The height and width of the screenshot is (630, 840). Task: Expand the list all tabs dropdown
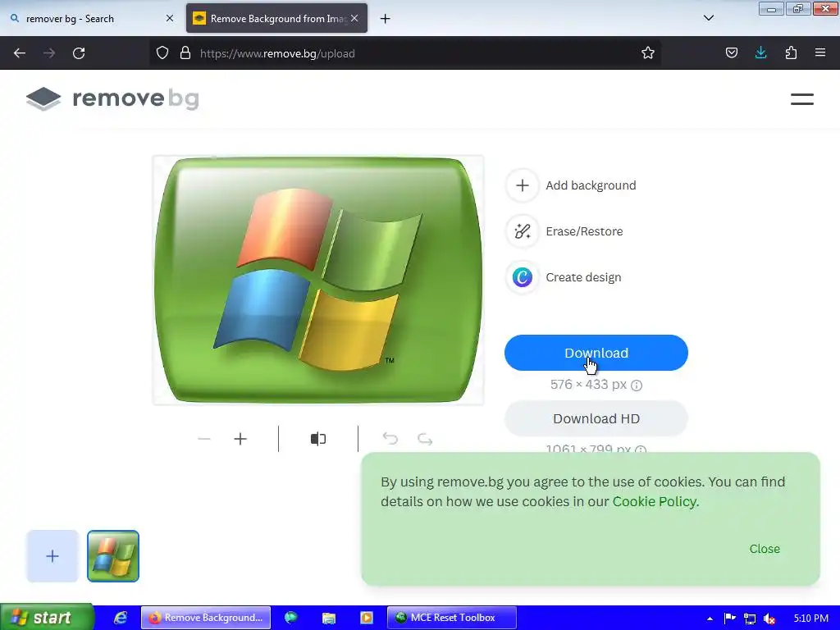pyautogui.click(x=708, y=18)
